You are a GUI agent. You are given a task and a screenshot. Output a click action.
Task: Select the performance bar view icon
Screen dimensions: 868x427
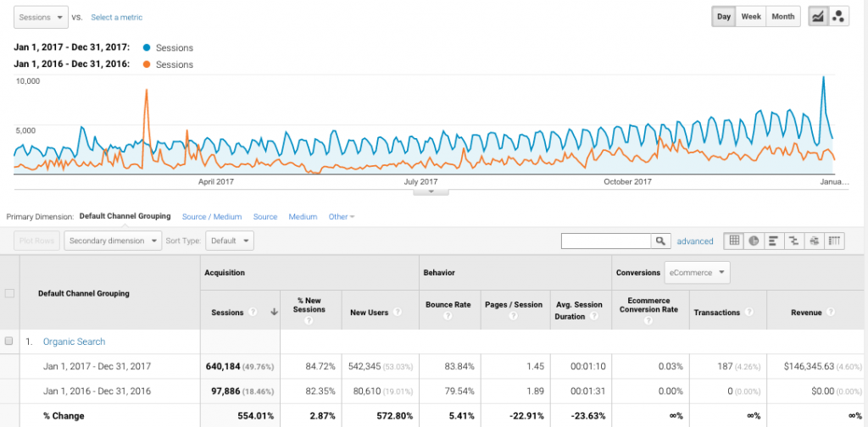[773, 241]
